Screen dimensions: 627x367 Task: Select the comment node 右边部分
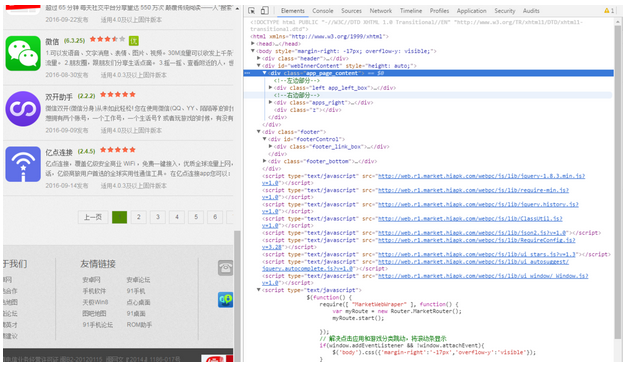tap(297, 95)
